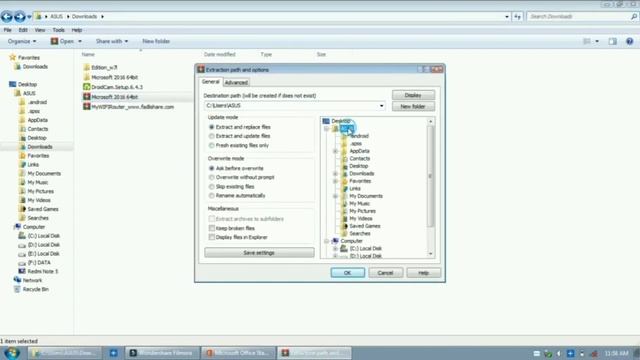
Task: Open the destination path dropdown
Action: point(381,106)
